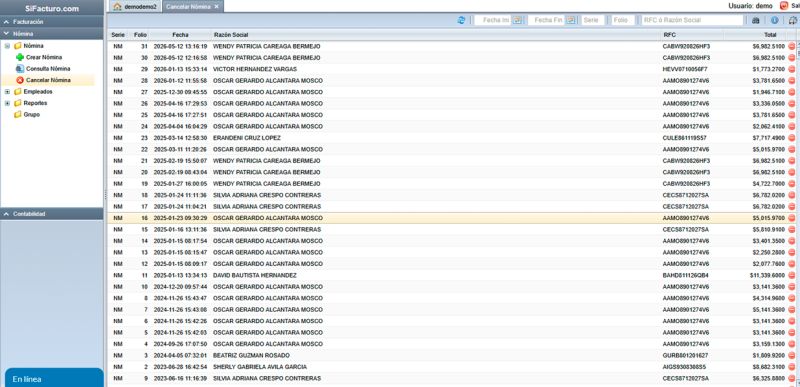Click the Grupo folder icon
The image size is (800, 387).
[18, 114]
